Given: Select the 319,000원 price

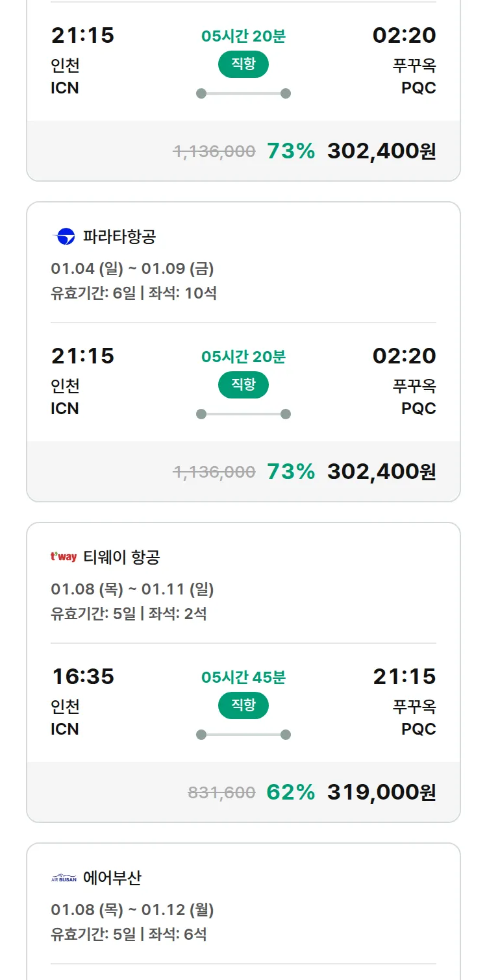Looking at the screenshot, I should coord(381,792).
